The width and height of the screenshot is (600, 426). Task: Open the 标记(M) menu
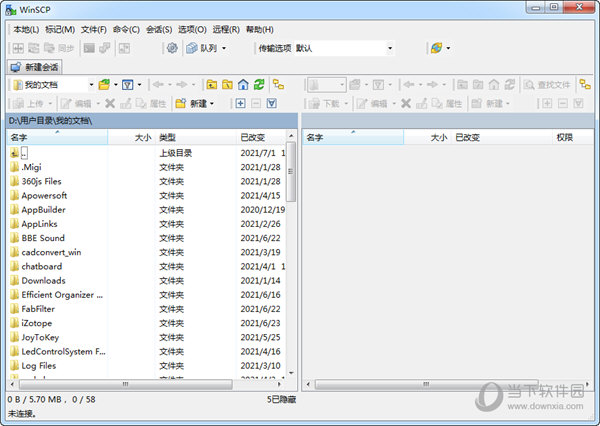click(x=60, y=29)
